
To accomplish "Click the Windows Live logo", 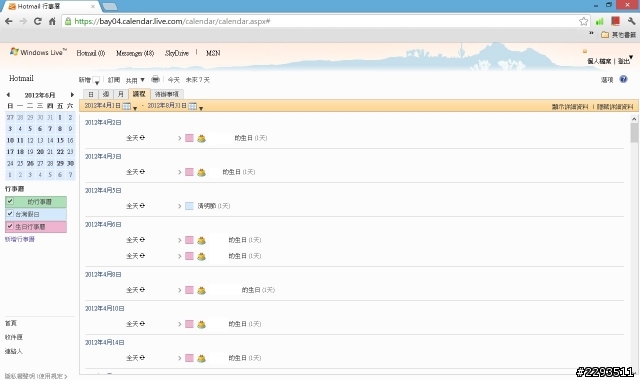I will click(x=38, y=52).
